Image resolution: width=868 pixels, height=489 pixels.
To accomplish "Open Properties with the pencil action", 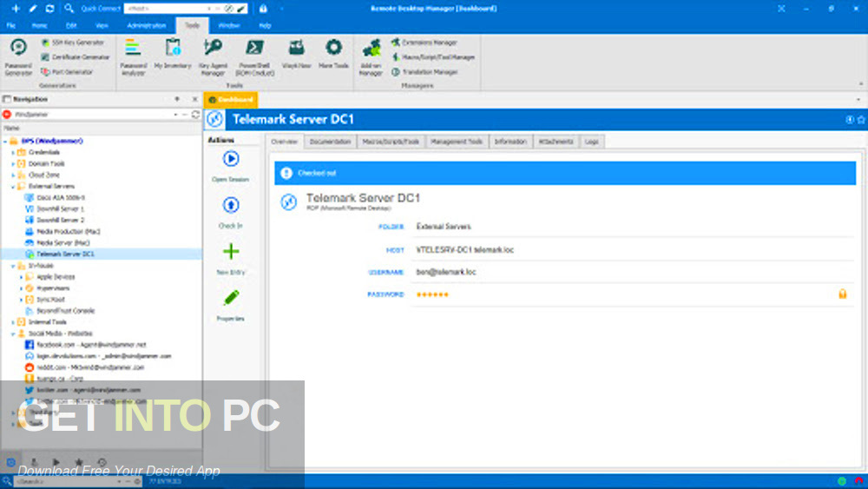I will 231,306.
